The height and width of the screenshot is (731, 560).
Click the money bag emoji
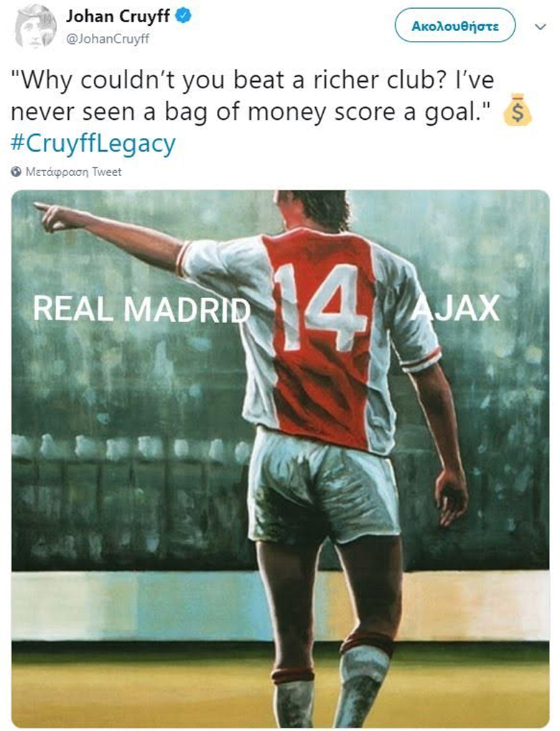[518, 110]
